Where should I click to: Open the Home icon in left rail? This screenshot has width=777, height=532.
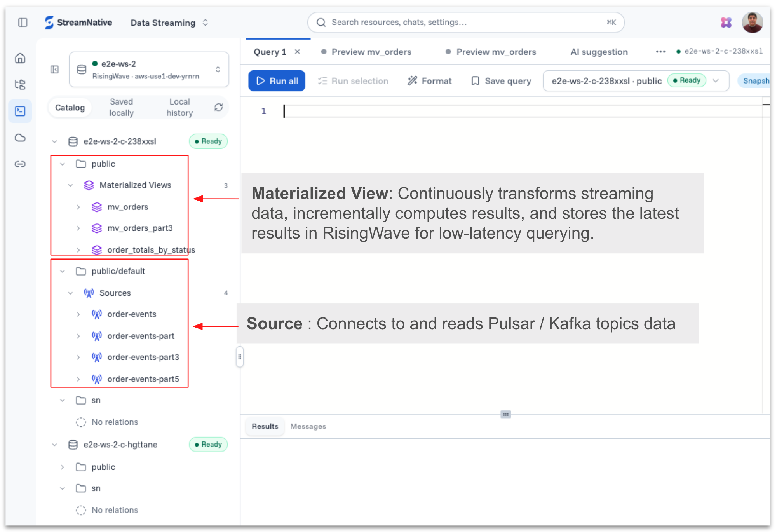click(20, 58)
